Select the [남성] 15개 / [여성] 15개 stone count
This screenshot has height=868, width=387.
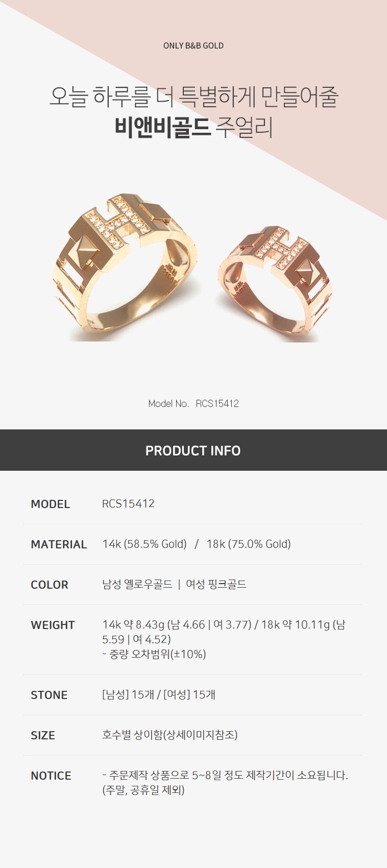[159, 694]
